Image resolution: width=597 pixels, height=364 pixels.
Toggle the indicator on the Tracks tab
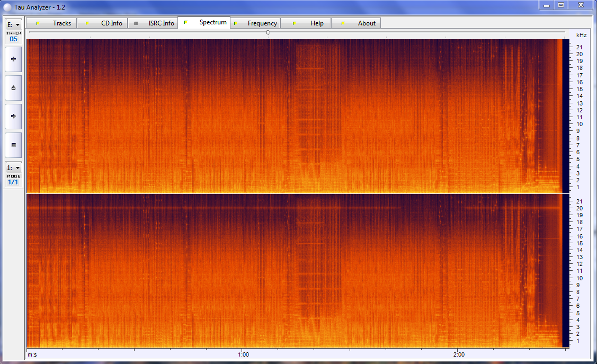tap(38, 23)
